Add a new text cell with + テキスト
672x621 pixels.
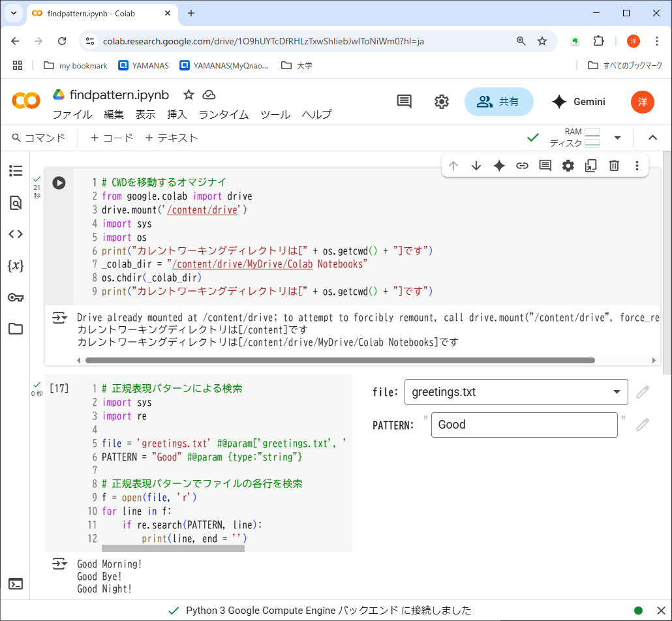tap(172, 138)
